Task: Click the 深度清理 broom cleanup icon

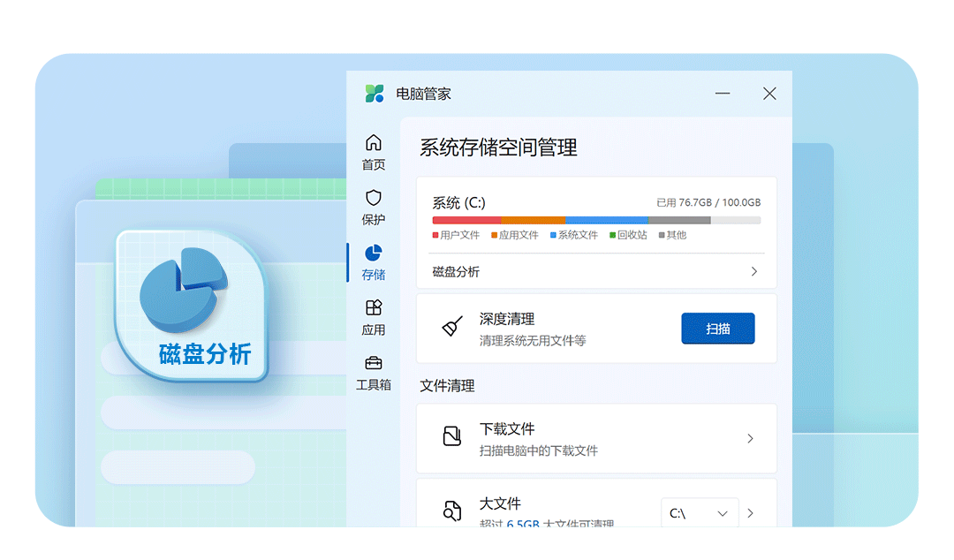Action: 451,328
